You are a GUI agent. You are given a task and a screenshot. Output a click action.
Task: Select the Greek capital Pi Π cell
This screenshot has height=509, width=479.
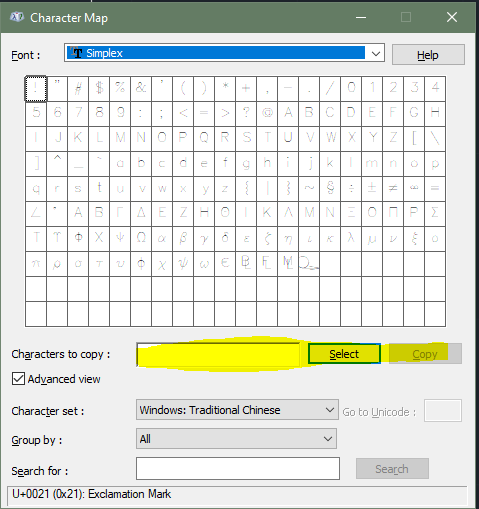pyautogui.click(x=393, y=214)
